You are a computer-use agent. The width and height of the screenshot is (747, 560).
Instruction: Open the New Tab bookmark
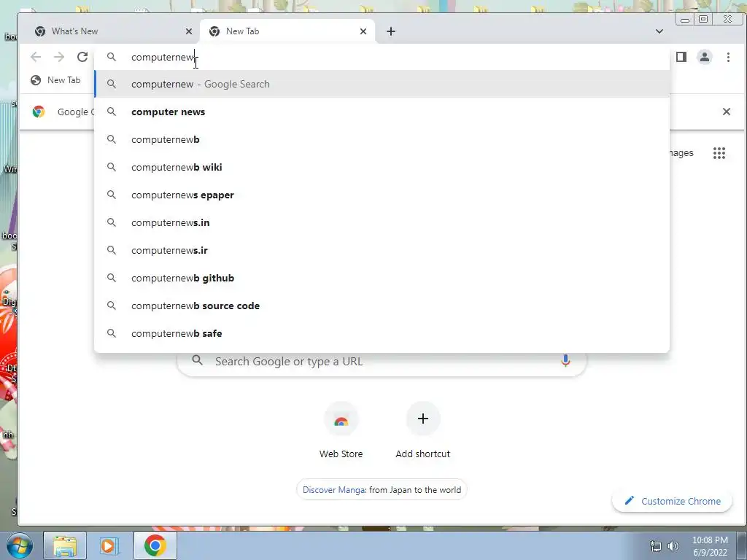[x=55, y=80]
